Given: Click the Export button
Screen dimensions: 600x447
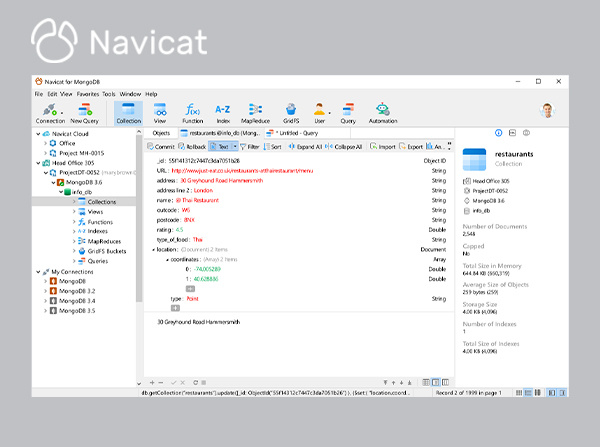Looking at the screenshot, I should (x=411, y=147).
